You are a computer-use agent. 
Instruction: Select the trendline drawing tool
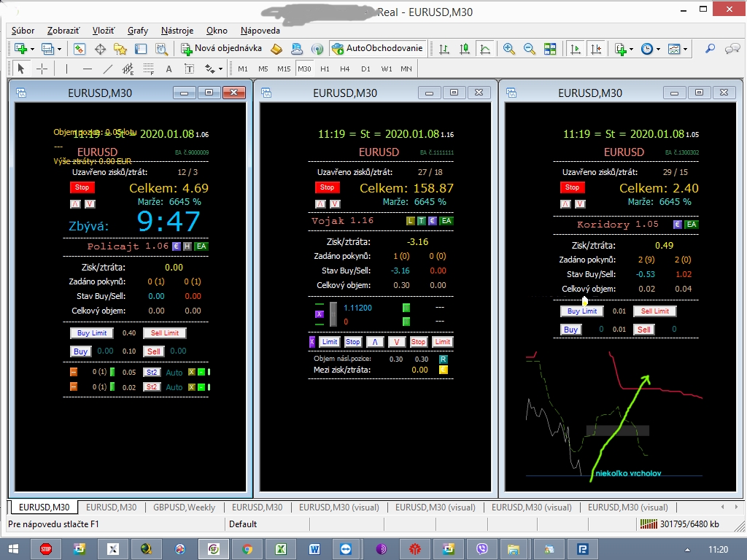tap(108, 69)
